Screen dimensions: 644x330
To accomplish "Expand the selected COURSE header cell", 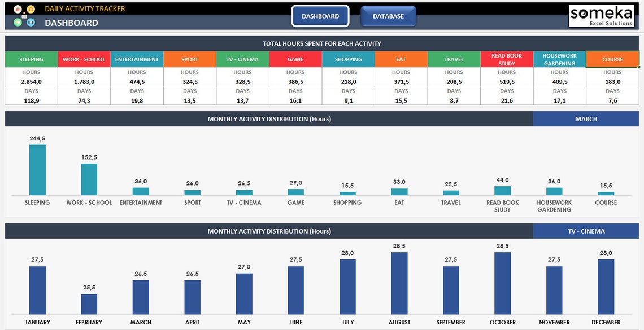I will (x=612, y=59).
